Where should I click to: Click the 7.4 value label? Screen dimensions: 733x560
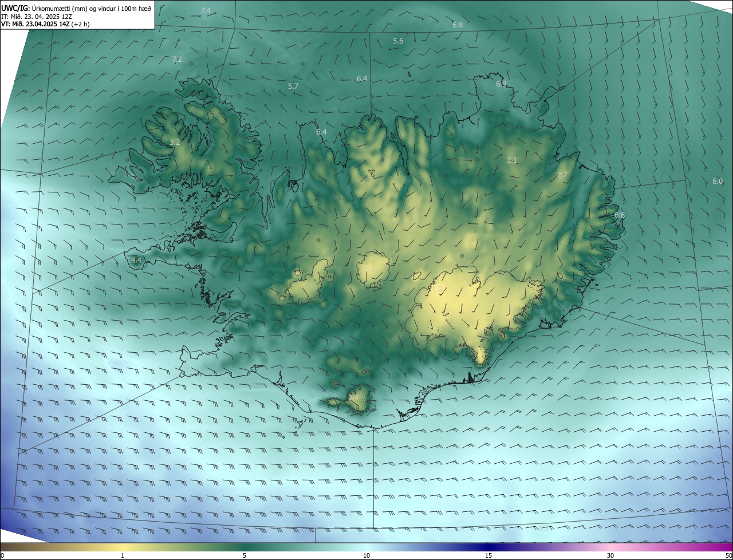pyautogui.click(x=206, y=11)
